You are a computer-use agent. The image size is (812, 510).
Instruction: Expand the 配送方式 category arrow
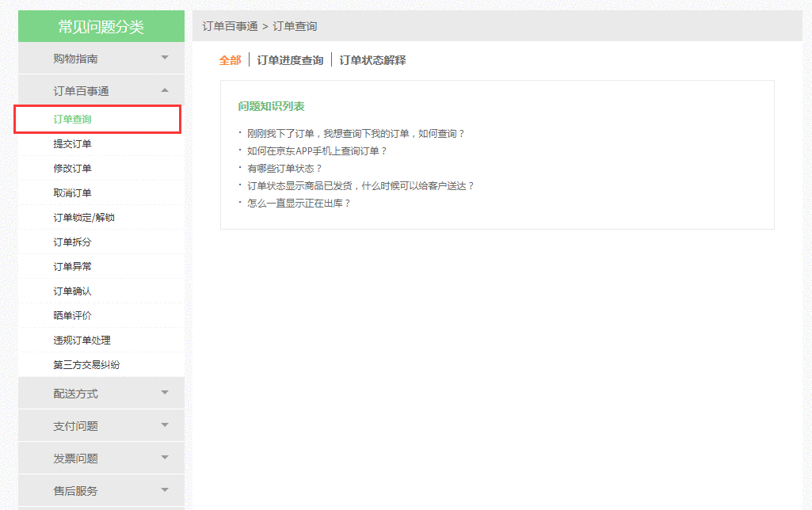(165, 393)
